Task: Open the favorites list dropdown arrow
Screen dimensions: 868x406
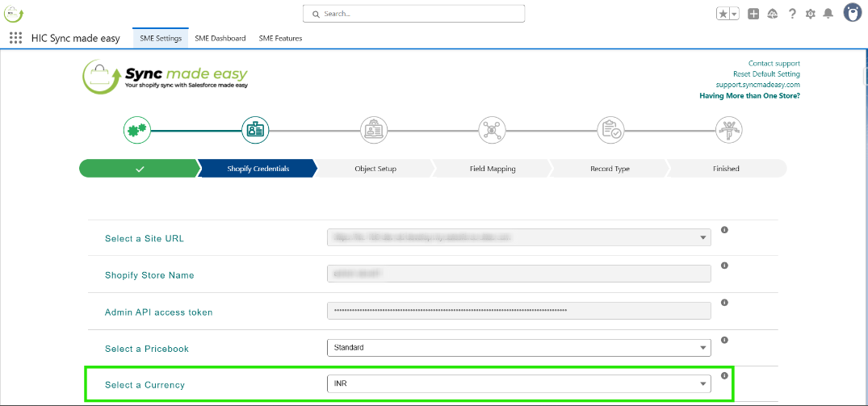Action: pyautogui.click(x=735, y=14)
